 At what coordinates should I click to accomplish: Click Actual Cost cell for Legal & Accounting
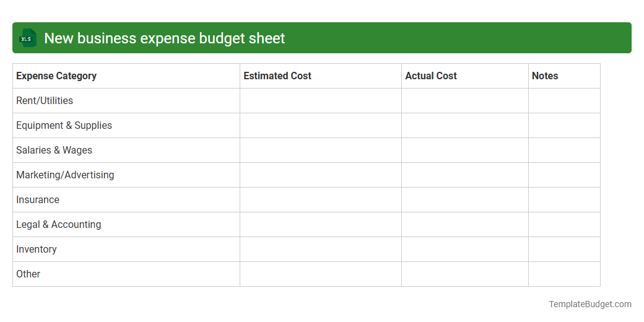[465, 224]
